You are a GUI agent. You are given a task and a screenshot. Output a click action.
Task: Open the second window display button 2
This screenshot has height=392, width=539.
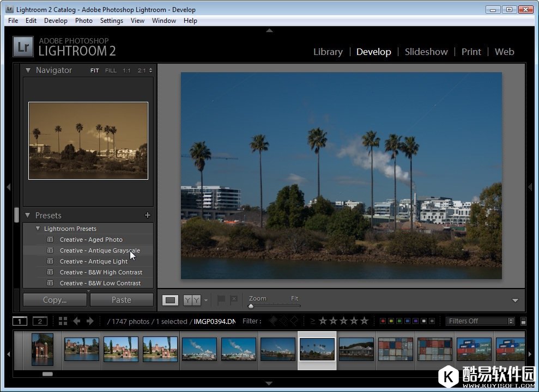point(40,321)
